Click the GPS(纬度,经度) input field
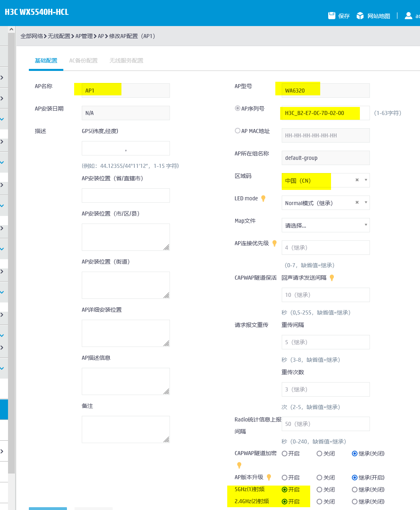 point(126,148)
